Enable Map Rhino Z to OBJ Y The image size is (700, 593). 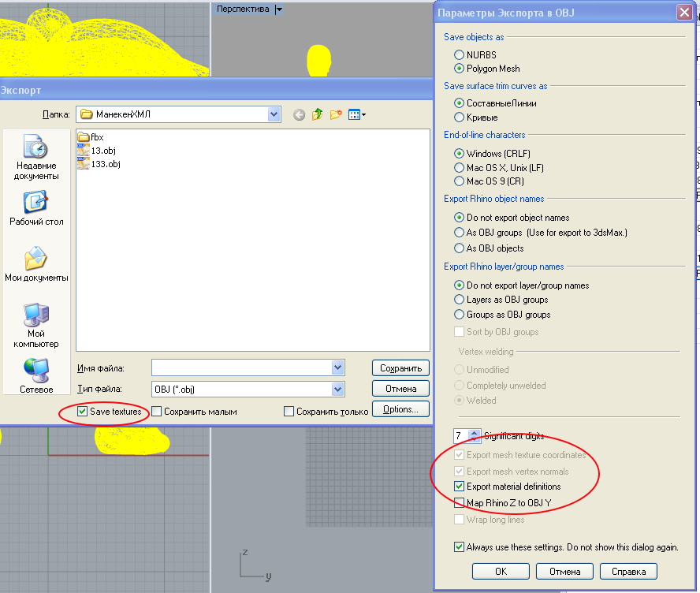coord(459,503)
